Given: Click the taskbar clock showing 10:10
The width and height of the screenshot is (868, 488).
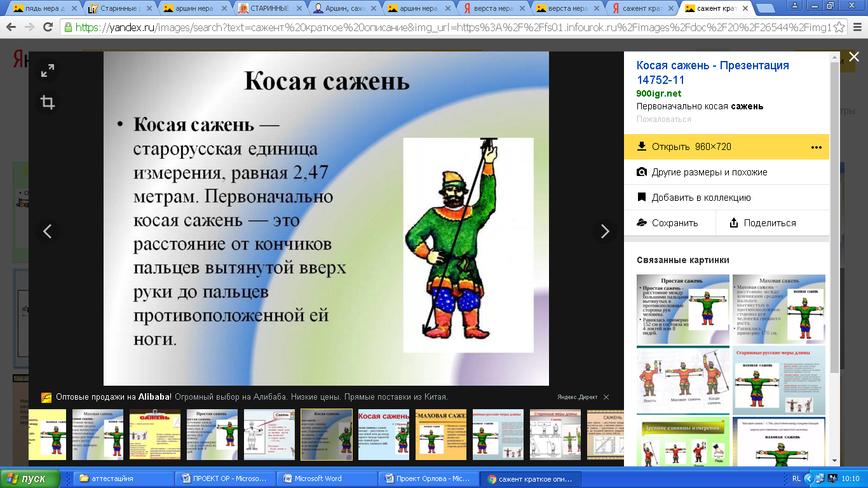Looking at the screenshot, I should click(851, 478).
